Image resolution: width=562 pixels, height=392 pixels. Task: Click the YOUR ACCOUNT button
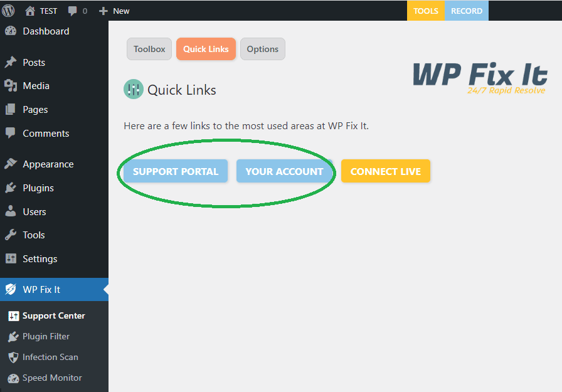[x=284, y=171]
